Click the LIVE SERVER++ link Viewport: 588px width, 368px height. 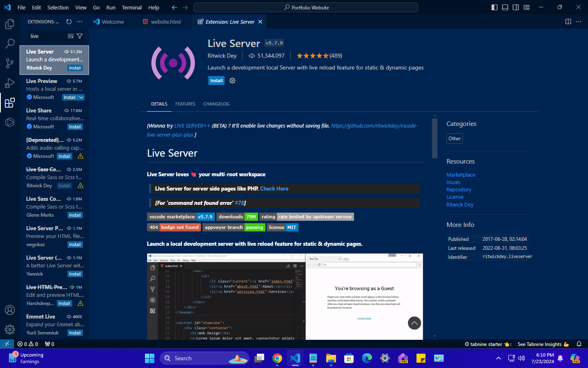click(x=192, y=126)
